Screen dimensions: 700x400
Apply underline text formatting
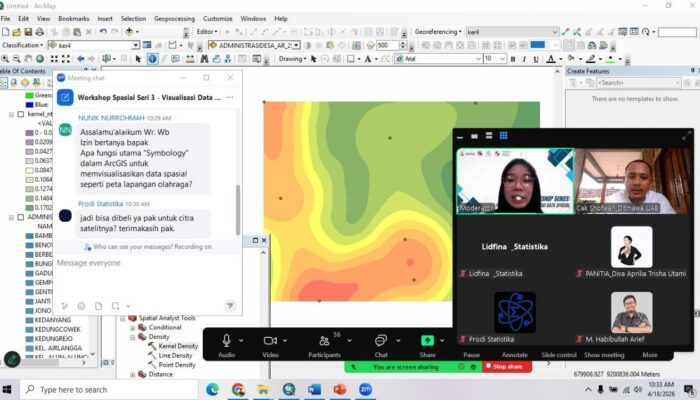click(536, 59)
